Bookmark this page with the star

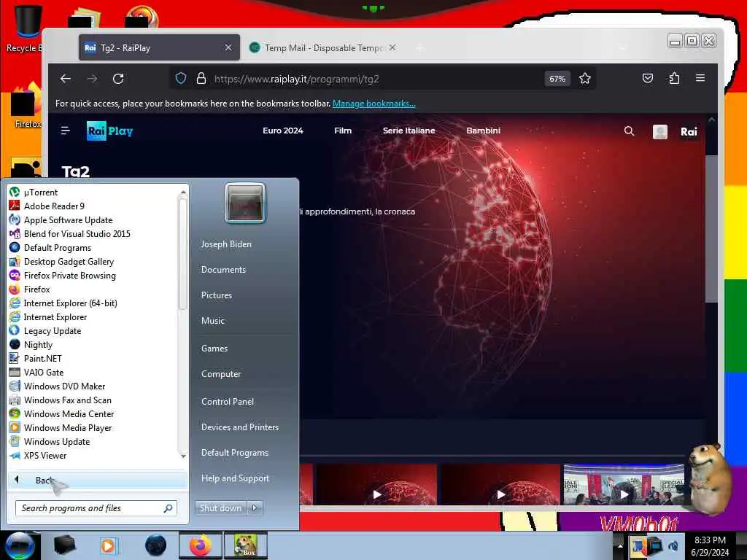pyautogui.click(x=585, y=79)
